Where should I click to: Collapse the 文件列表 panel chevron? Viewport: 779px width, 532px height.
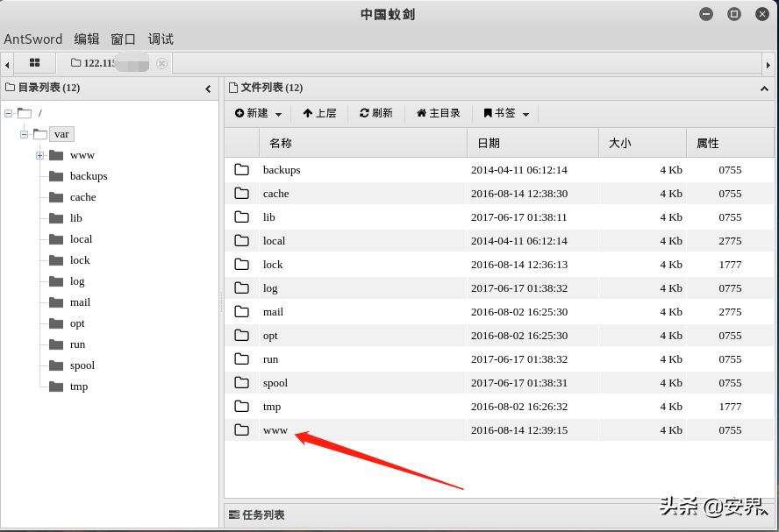click(x=762, y=88)
